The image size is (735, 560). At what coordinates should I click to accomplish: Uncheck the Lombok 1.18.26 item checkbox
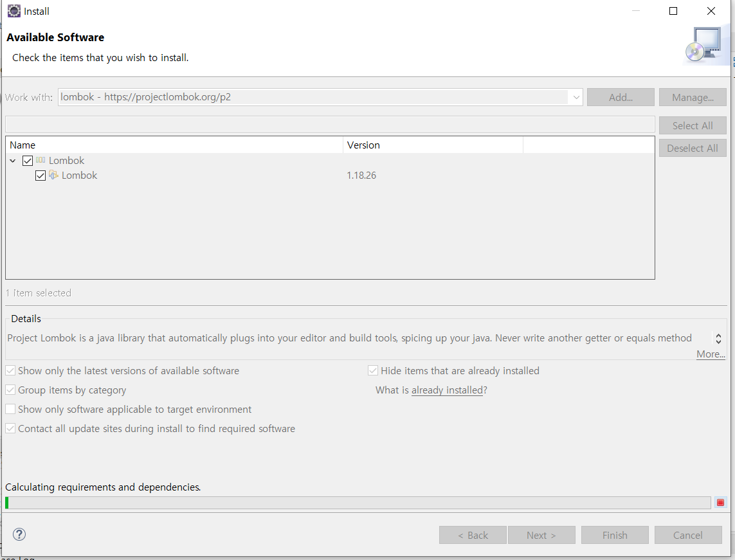(41, 176)
